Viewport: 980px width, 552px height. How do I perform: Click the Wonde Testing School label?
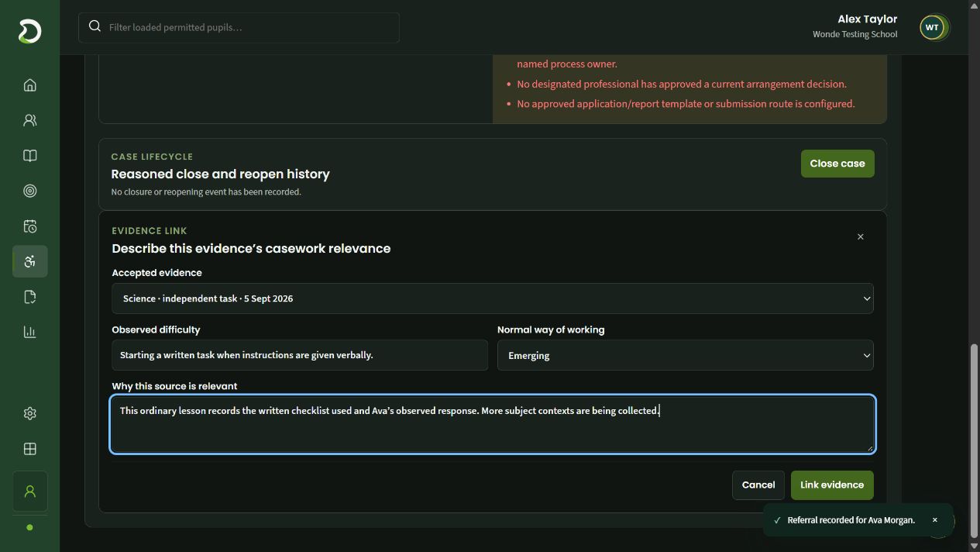[x=854, y=34]
